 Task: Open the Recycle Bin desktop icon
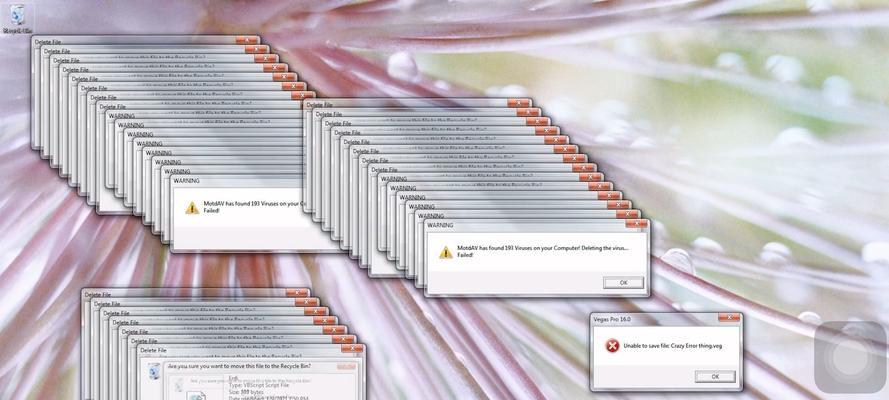[x=17, y=17]
